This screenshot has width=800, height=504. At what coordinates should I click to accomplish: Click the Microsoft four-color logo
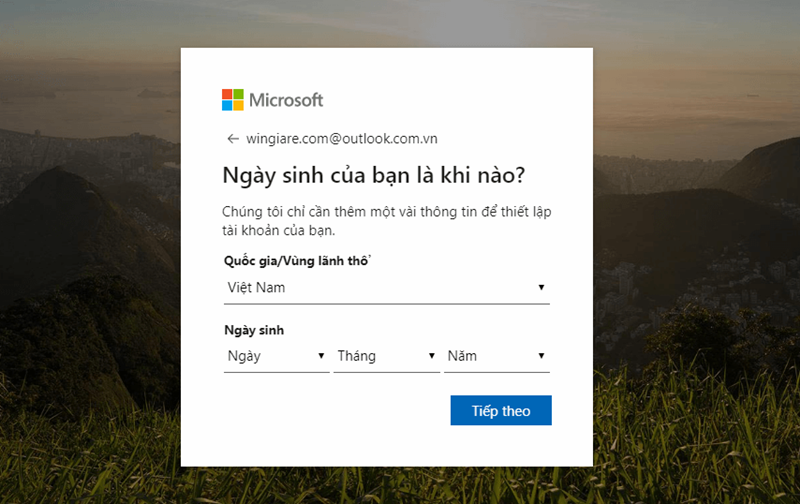pos(233,100)
